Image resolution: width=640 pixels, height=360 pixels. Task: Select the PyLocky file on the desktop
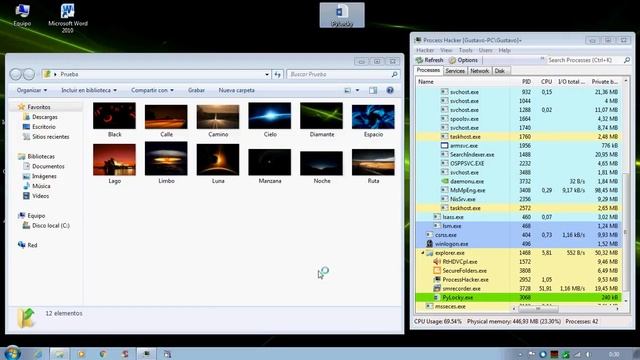coord(342,15)
